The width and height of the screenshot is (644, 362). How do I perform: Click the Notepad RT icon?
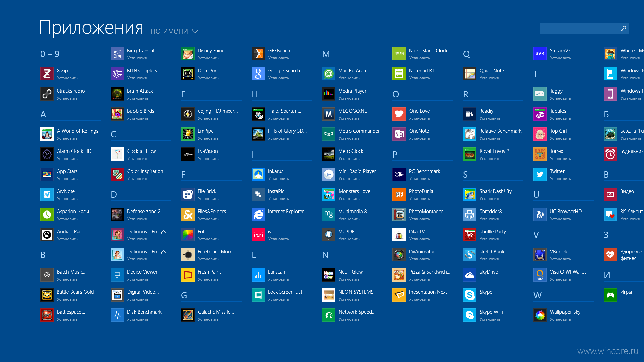[x=399, y=74]
